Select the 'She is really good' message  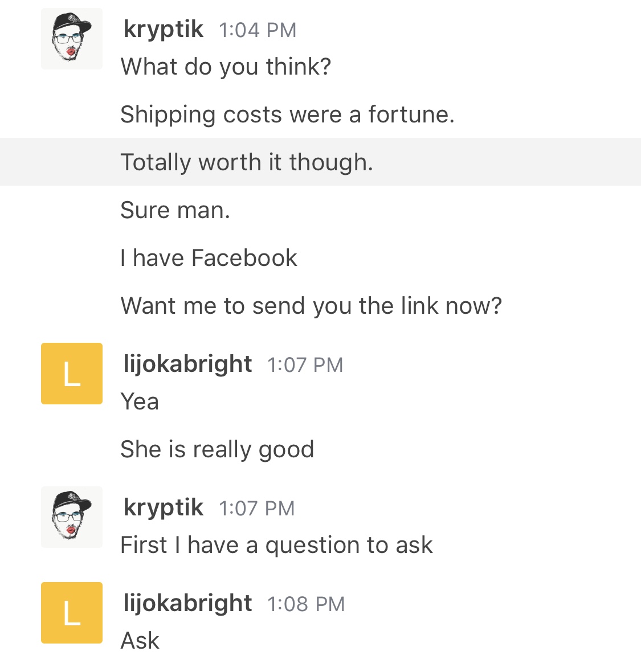coord(218,449)
